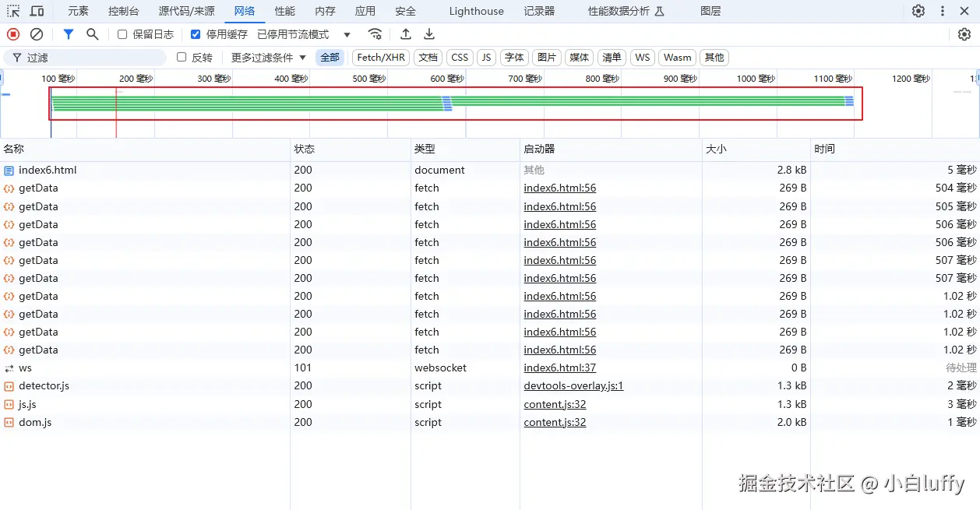Open the 安全 tab
The width and height of the screenshot is (980, 510).
pos(405,11)
